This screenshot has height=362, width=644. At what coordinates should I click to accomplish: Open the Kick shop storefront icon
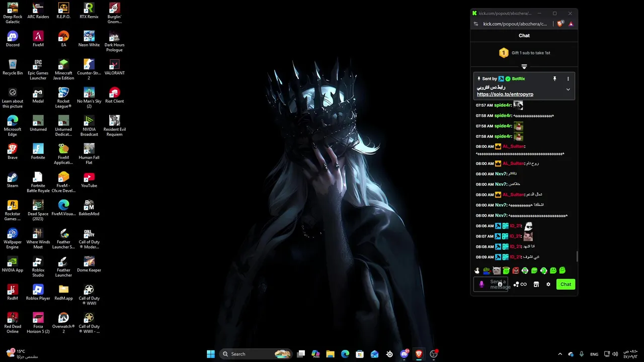[536, 284]
